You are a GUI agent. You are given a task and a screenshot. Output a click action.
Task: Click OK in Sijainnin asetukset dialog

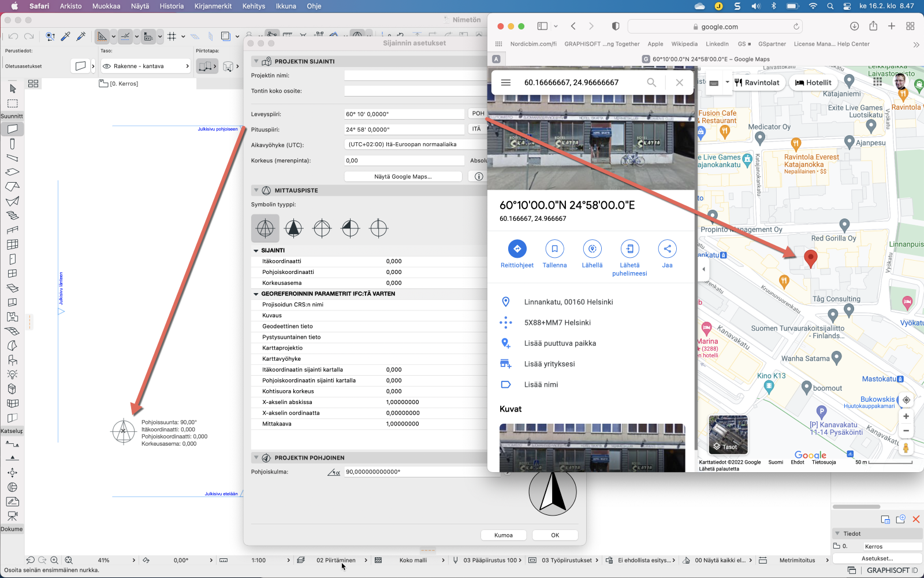point(555,535)
